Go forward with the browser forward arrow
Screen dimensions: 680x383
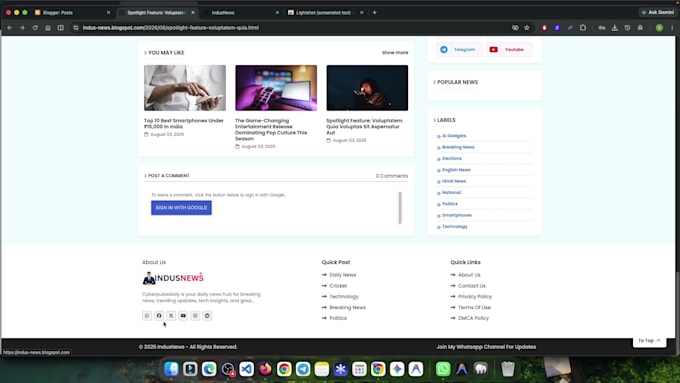(x=22, y=28)
